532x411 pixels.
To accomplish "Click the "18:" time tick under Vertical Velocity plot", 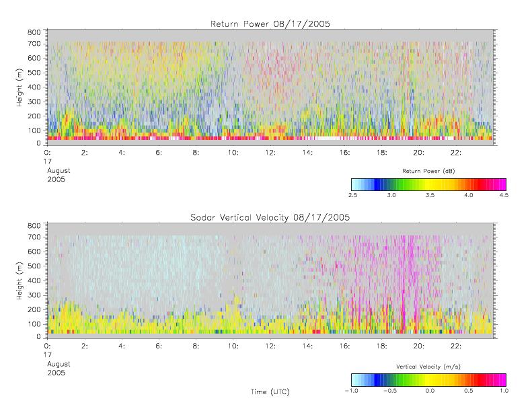I will pos(381,346).
